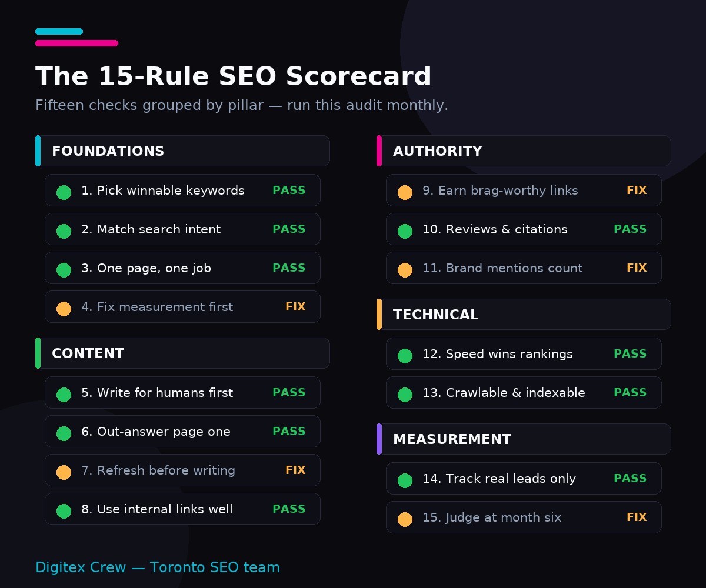
Task: Click orange dot beside Earn brag-worthy links
Action: [x=405, y=192]
